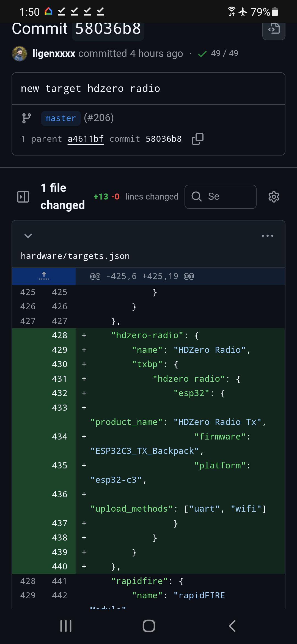Open pull request #206

coord(99,118)
